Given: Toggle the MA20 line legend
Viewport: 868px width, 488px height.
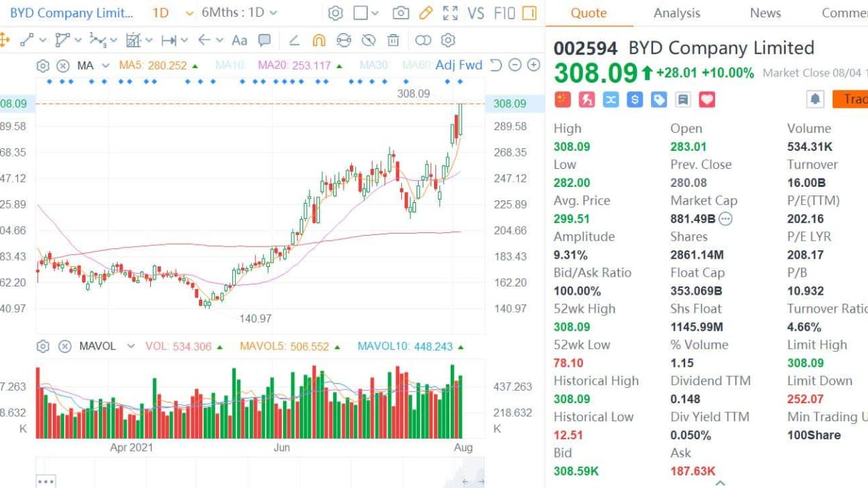Looking at the screenshot, I should (x=300, y=65).
